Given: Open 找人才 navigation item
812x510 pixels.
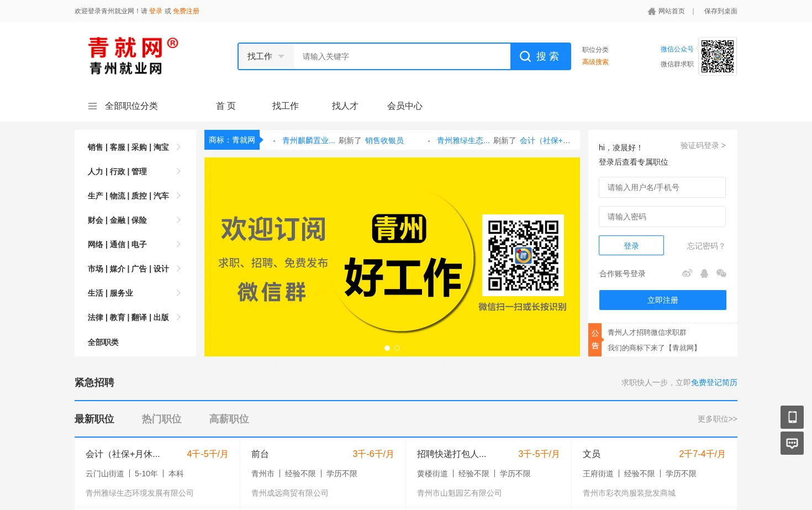Looking at the screenshot, I should click(345, 106).
